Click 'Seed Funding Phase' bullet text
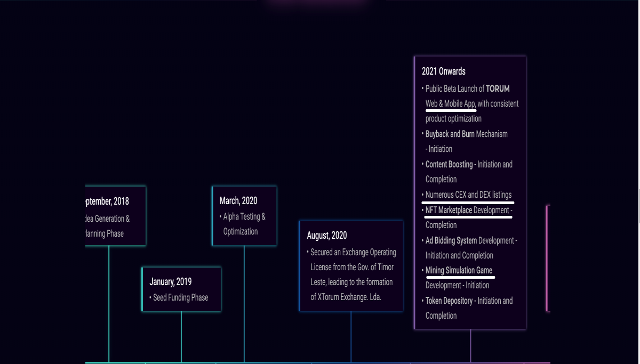Screen dimensions: 640x364 180,297
